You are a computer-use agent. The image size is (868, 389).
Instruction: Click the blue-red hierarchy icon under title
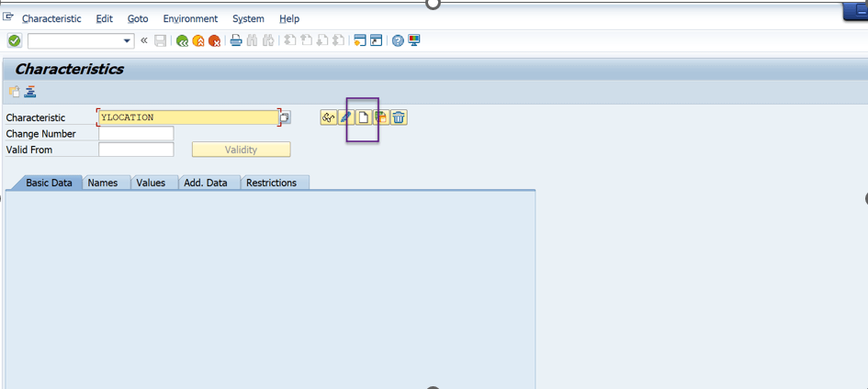point(30,92)
